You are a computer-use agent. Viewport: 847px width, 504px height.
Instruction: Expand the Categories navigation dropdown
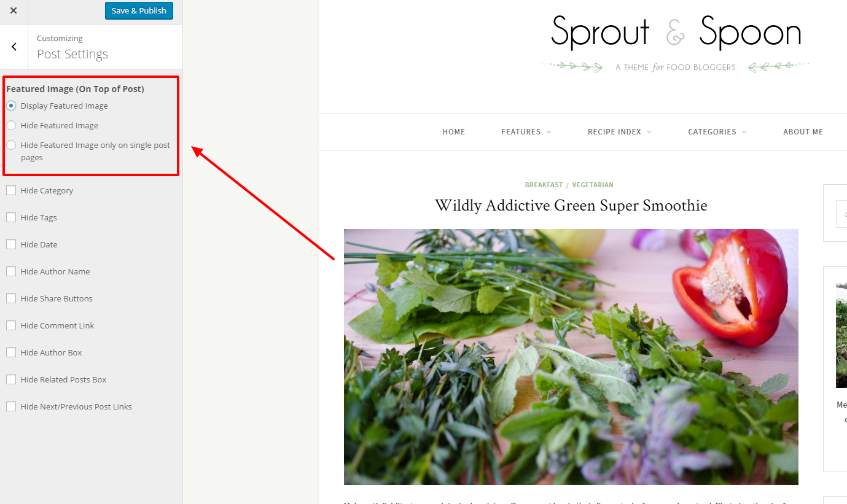(x=717, y=132)
